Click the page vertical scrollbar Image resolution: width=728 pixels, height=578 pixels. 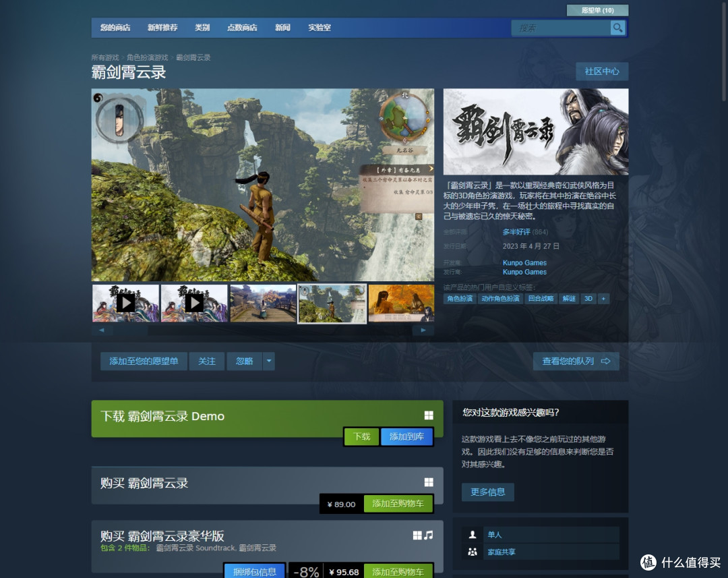coord(724,51)
